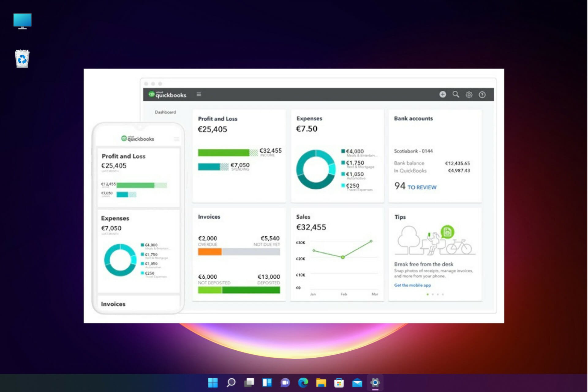
Task: Open the Mail app in the taskbar
Action: click(357, 383)
